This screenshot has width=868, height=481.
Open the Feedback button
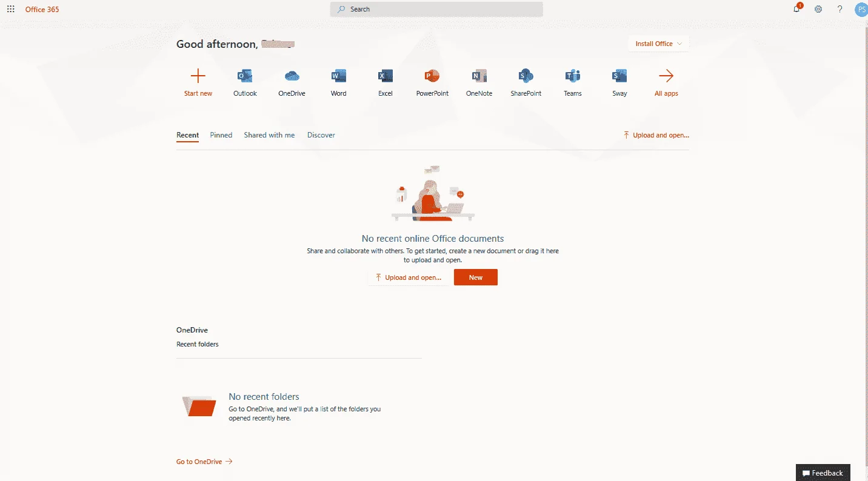point(823,473)
